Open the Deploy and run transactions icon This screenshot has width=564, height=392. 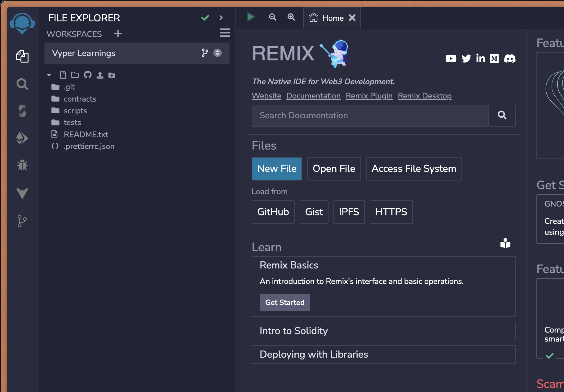pyautogui.click(x=22, y=138)
